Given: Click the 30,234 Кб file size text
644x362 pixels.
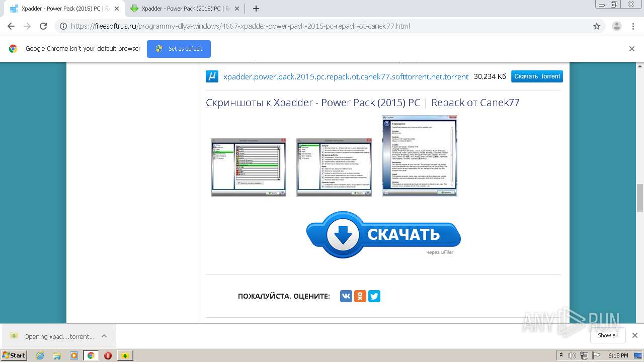Looking at the screenshot, I should point(490,76).
